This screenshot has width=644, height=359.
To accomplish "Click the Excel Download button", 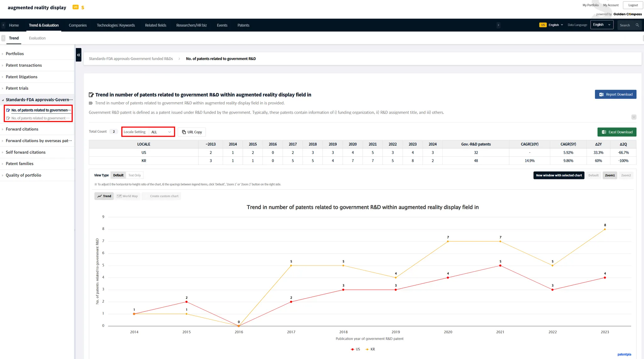I will pyautogui.click(x=617, y=132).
